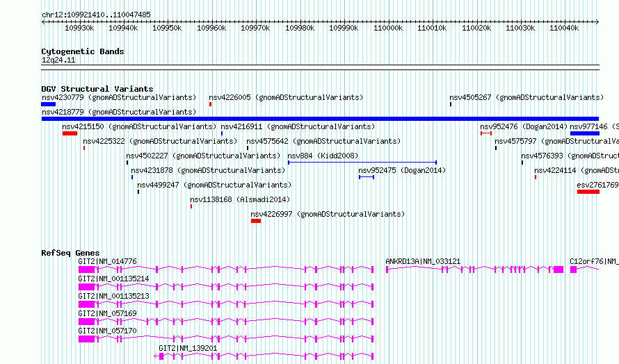
Task: Select the C12orf76 gene label
Action: [x=594, y=261]
